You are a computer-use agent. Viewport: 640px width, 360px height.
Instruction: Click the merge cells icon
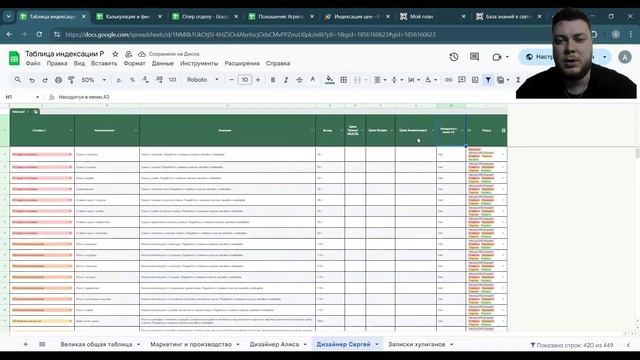pos(358,80)
